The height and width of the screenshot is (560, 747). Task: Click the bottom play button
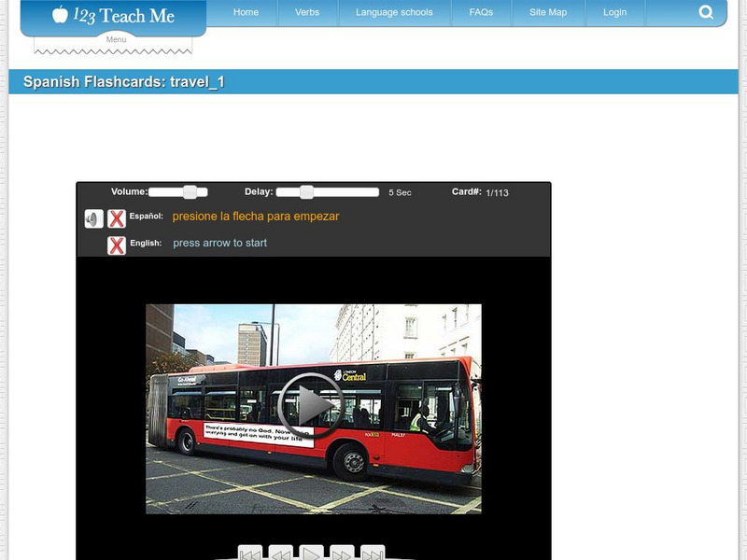[312, 553]
